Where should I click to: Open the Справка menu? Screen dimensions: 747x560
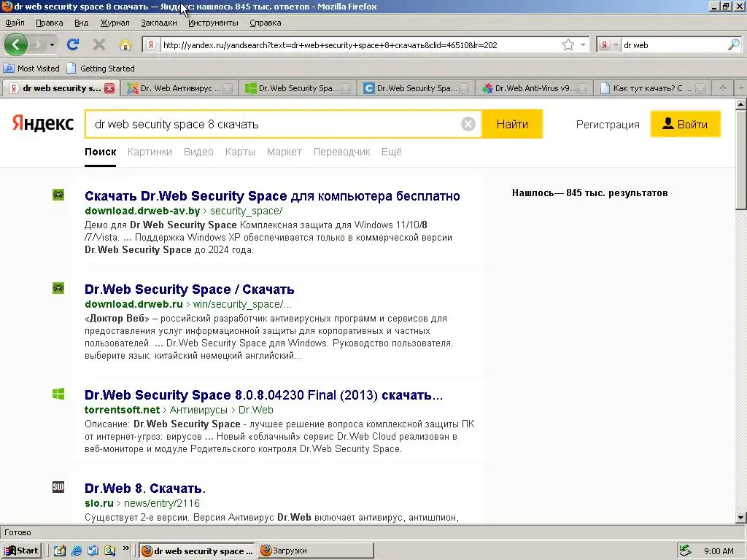click(266, 23)
